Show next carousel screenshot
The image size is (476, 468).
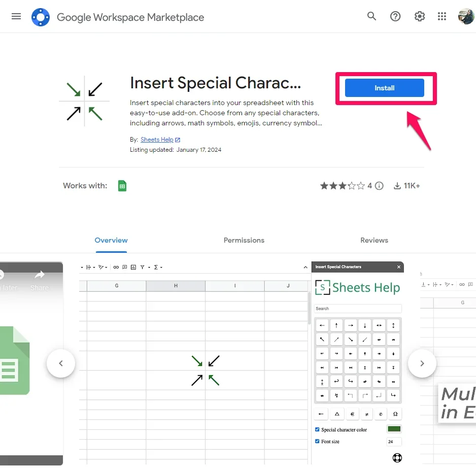click(x=422, y=363)
